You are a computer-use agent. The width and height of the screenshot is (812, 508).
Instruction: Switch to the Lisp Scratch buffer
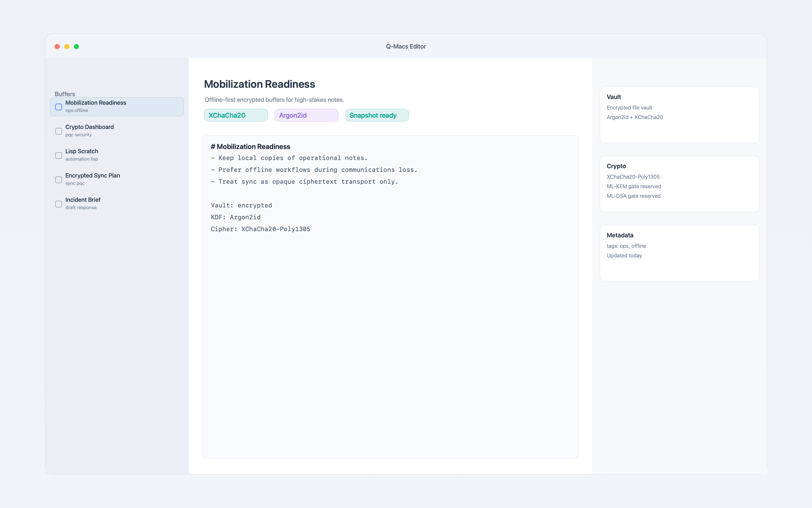[x=117, y=155]
